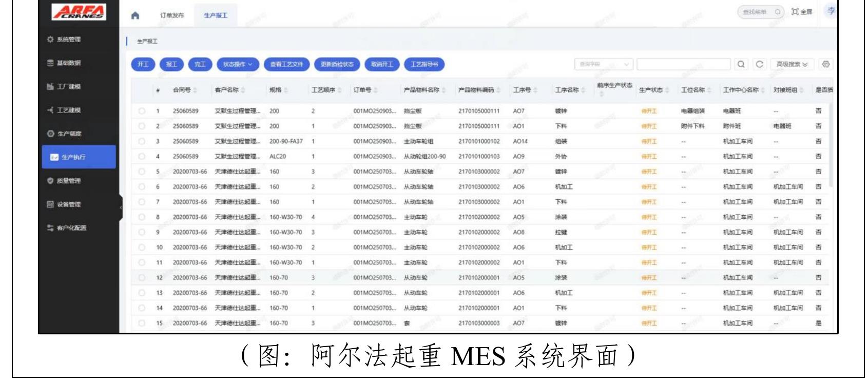This screenshot has height=381, width=868.
Task: Click the 工艺指导书 button
Action: click(425, 64)
